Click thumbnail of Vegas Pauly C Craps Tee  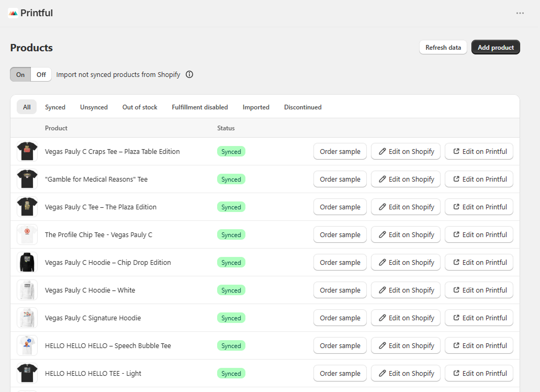coord(27,151)
